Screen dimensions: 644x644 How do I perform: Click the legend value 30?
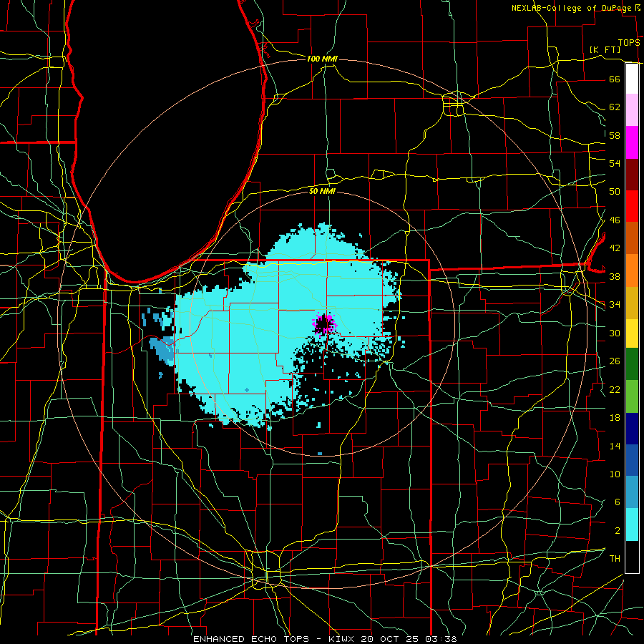coord(615,333)
